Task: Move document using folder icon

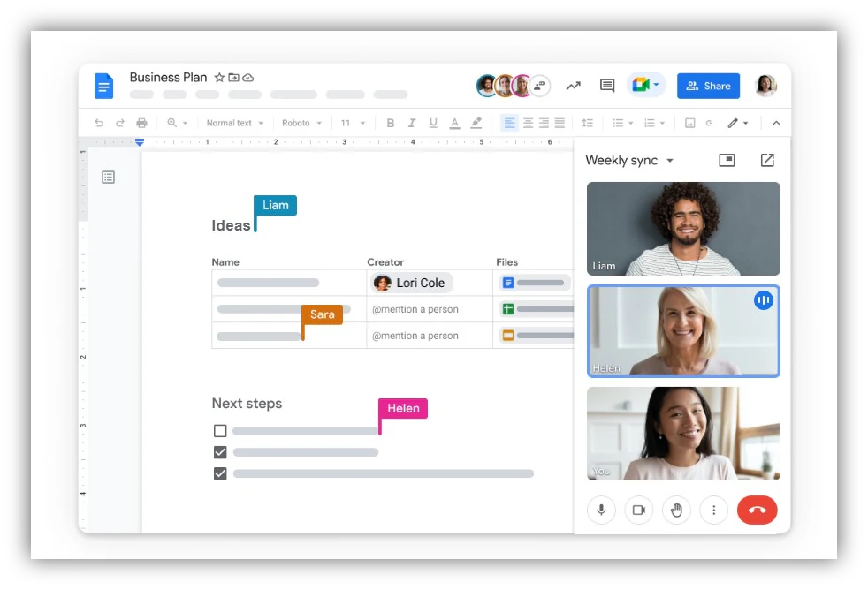Action: (x=234, y=78)
